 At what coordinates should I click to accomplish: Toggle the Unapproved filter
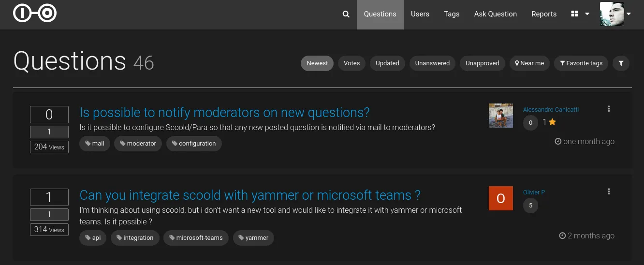[482, 63]
